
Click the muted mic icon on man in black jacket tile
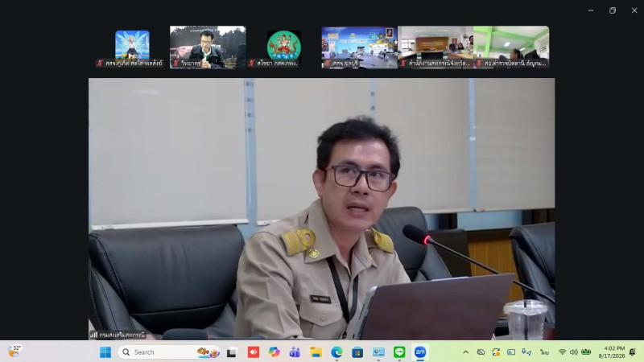coord(175,64)
